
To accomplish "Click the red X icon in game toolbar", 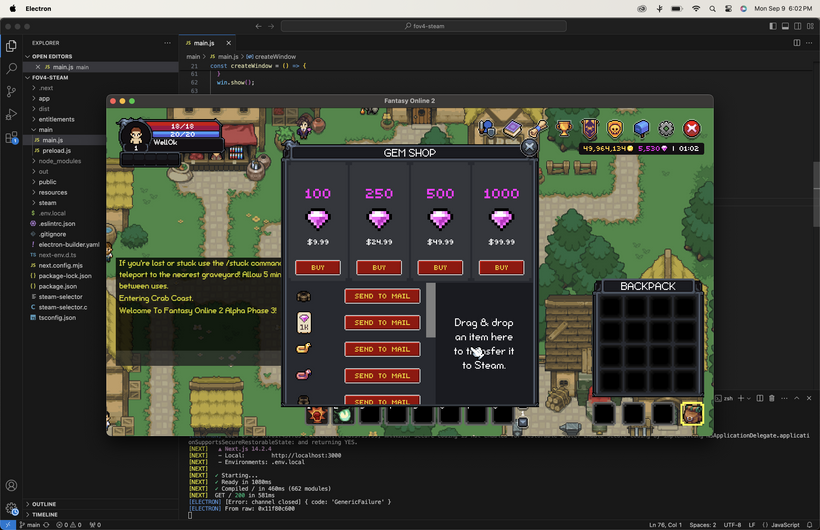I will [x=691, y=128].
